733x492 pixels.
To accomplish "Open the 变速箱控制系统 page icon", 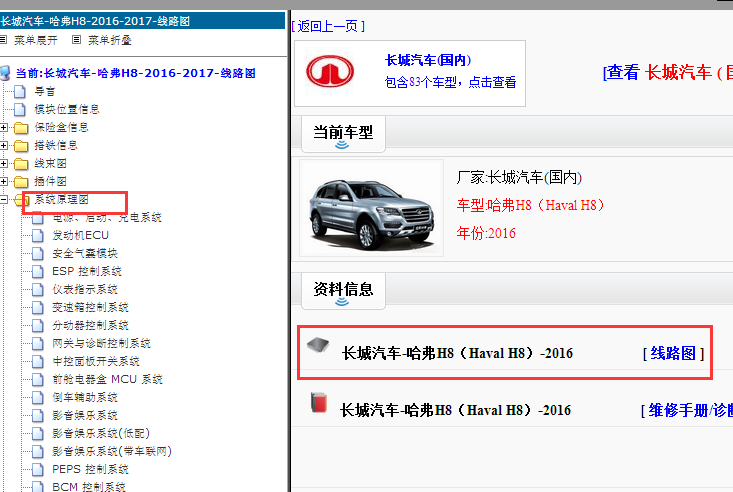I will (x=38, y=307).
